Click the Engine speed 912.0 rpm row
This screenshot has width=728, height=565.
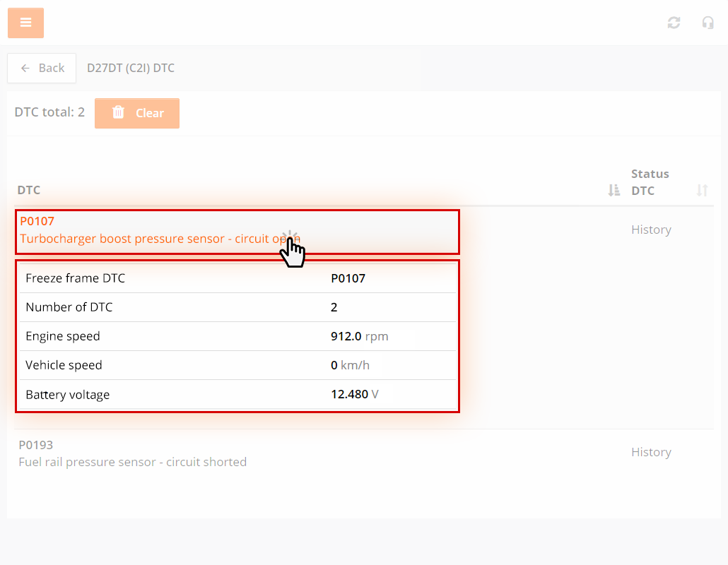237,336
